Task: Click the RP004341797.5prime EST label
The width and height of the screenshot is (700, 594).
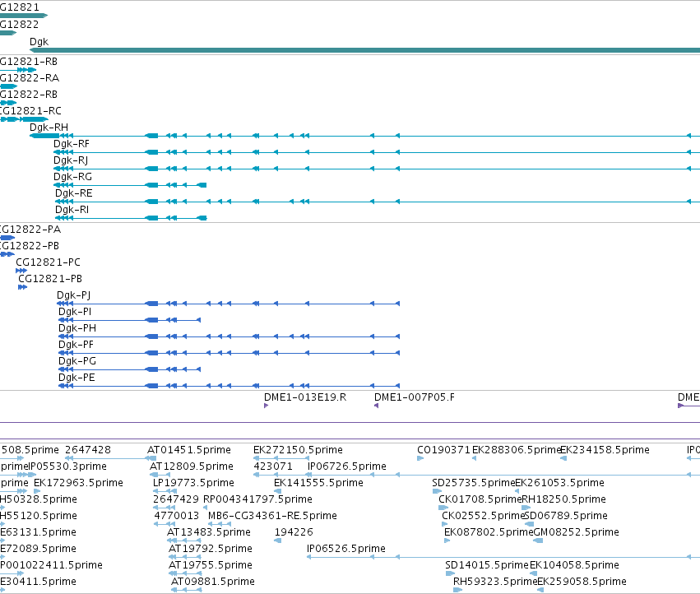Action: pyautogui.click(x=257, y=499)
